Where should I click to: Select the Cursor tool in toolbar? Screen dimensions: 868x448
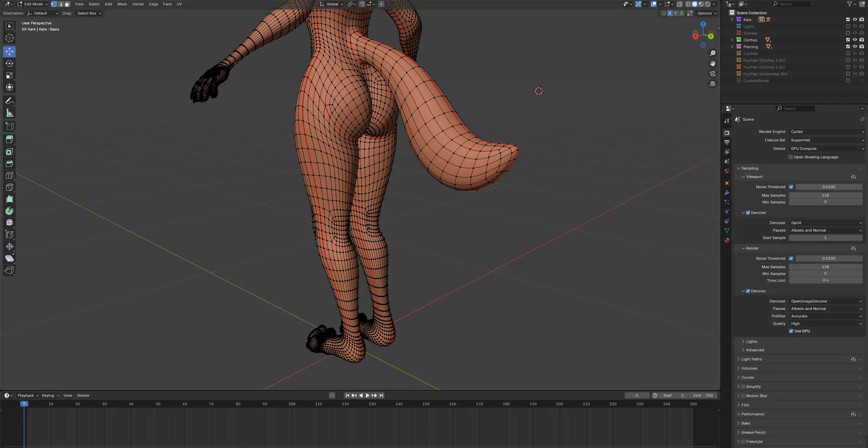coord(9,38)
